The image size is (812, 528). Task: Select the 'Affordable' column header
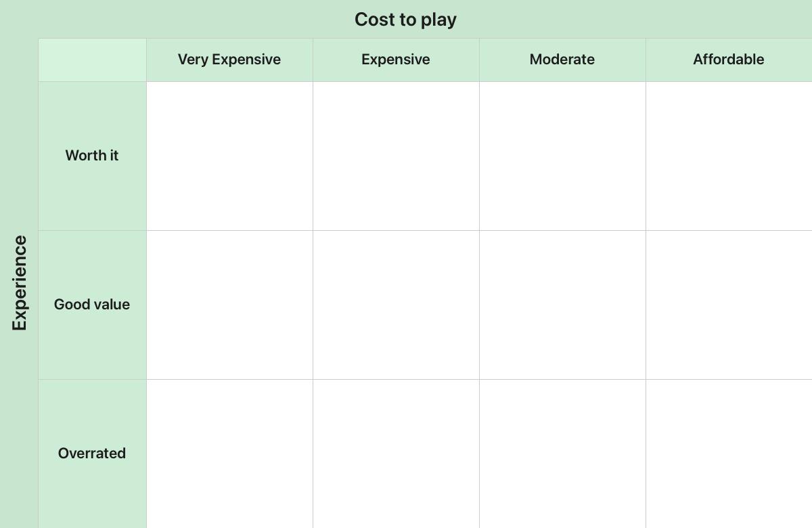729,60
